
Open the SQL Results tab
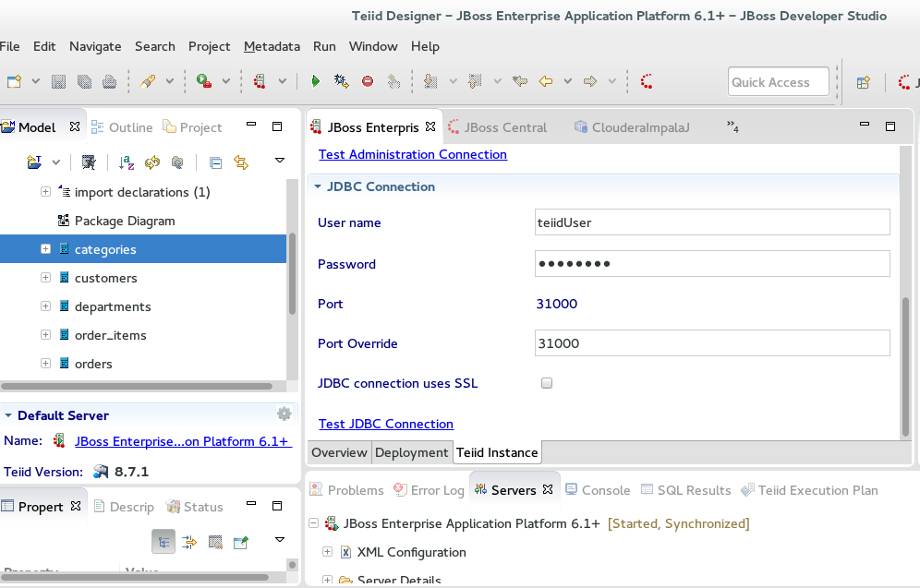click(x=686, y=490)
